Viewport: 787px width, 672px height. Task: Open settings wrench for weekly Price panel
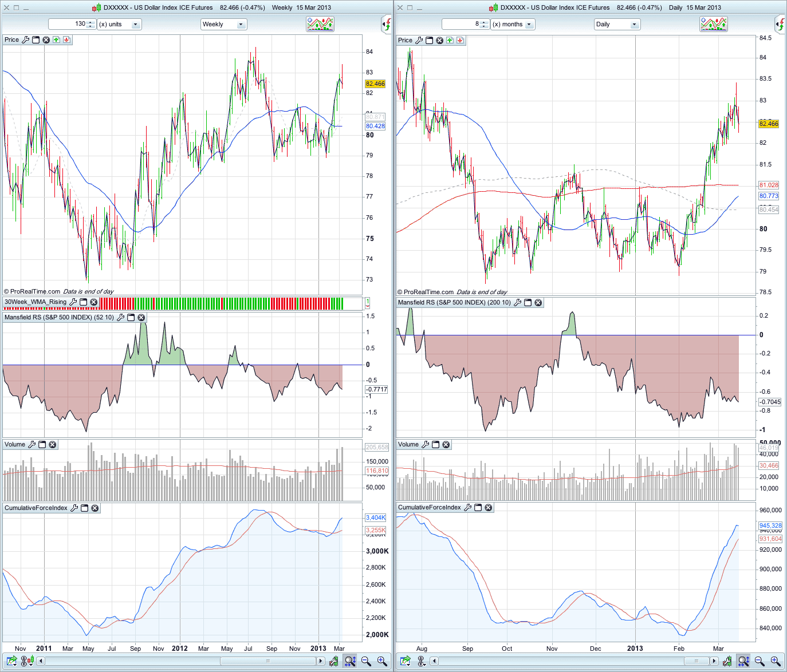point(25,40)
